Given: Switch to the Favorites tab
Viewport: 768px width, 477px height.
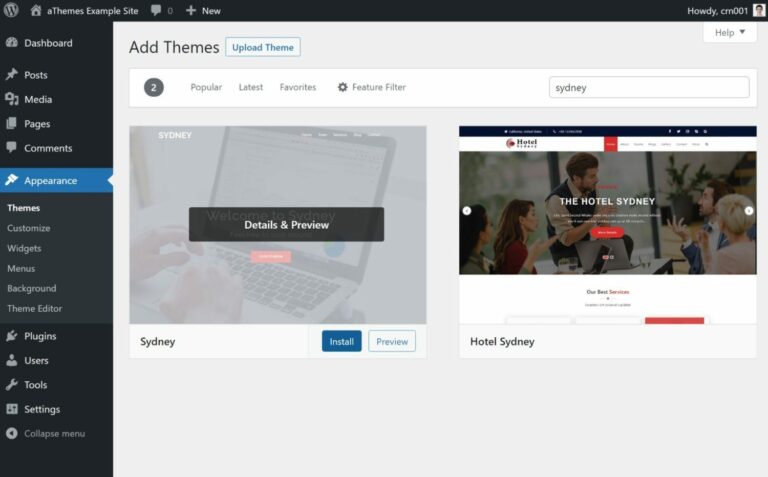Looking at the screenshot, I should click(298, 87).
